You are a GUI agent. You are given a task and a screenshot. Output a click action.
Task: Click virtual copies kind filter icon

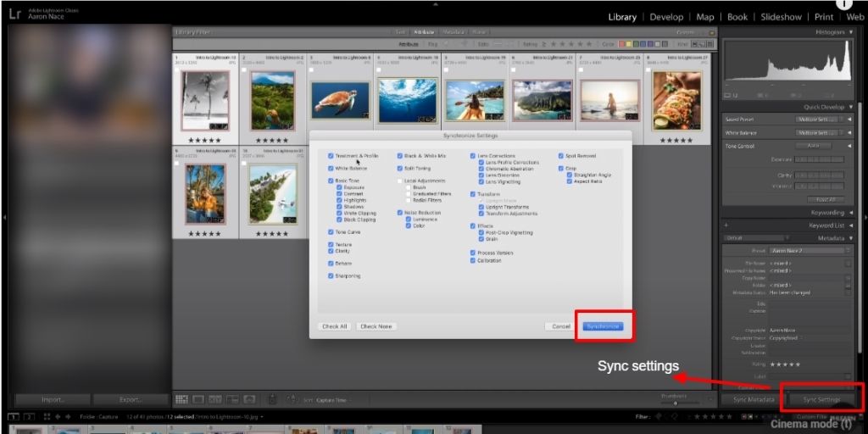pyautogui.click(x=701, y=44)
